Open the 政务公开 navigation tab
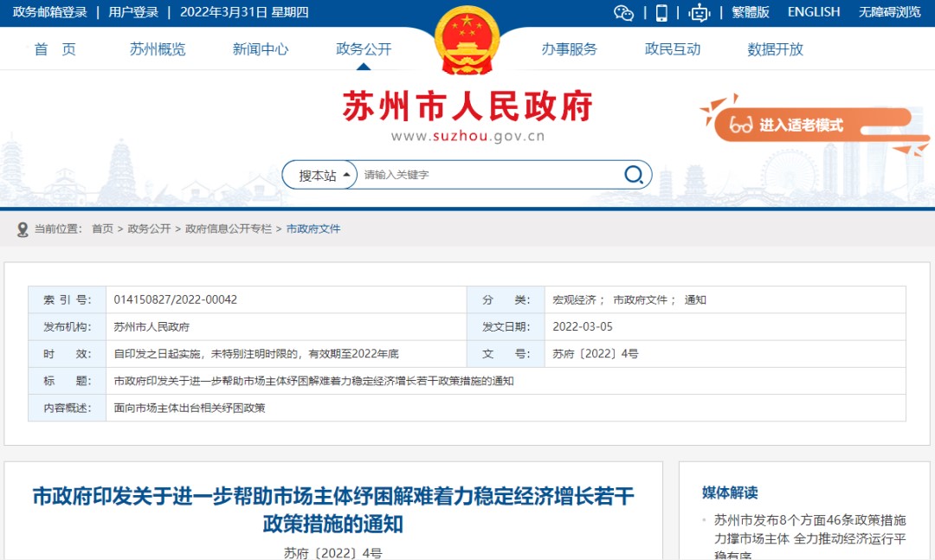Image resolution: width=935 pixels, height=560 pixels. tap(364, 49)
